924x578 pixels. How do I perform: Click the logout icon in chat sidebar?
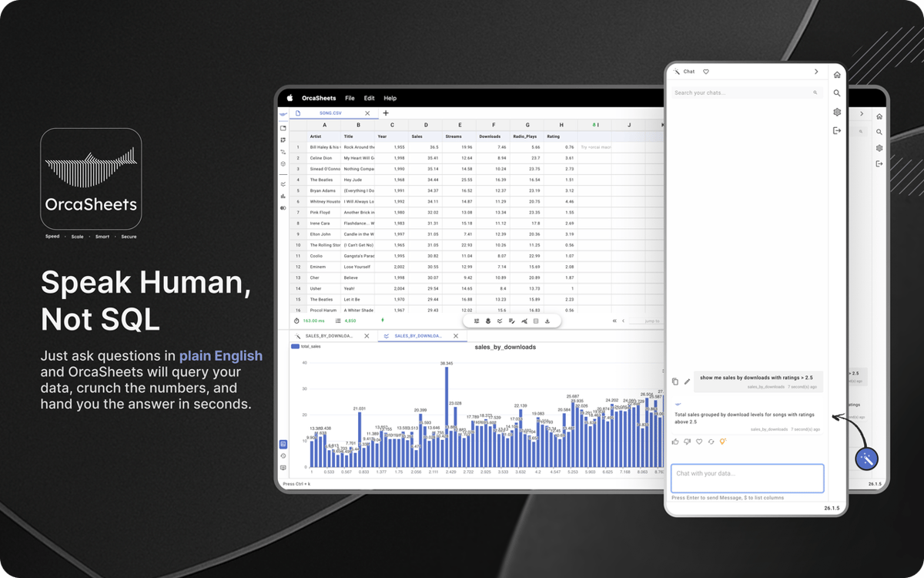837,130
